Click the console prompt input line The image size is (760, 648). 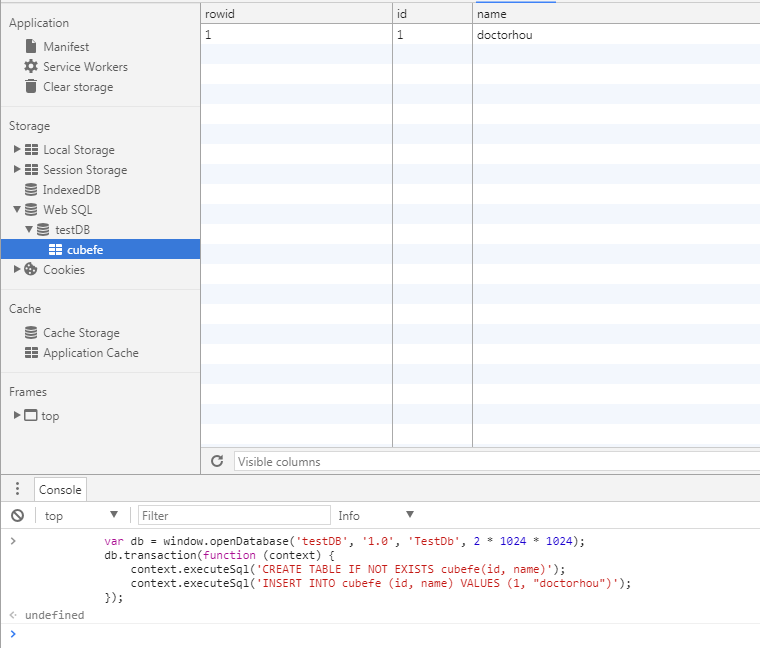pos(388,634)
